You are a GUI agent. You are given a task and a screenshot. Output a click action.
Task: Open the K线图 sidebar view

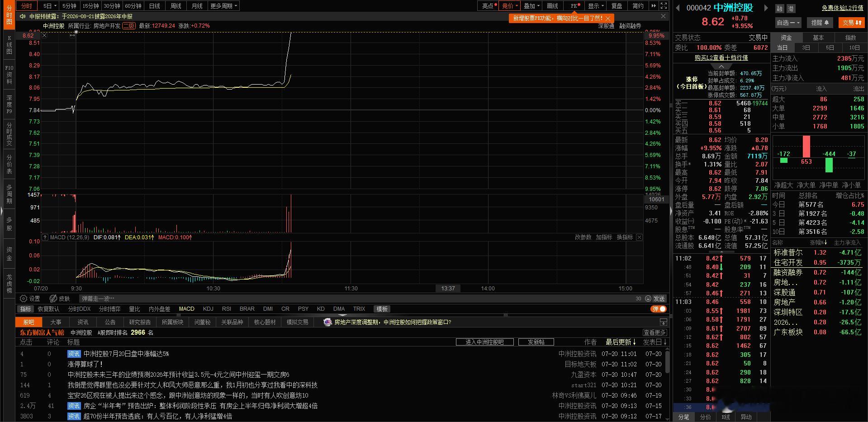tap(9, 45)
